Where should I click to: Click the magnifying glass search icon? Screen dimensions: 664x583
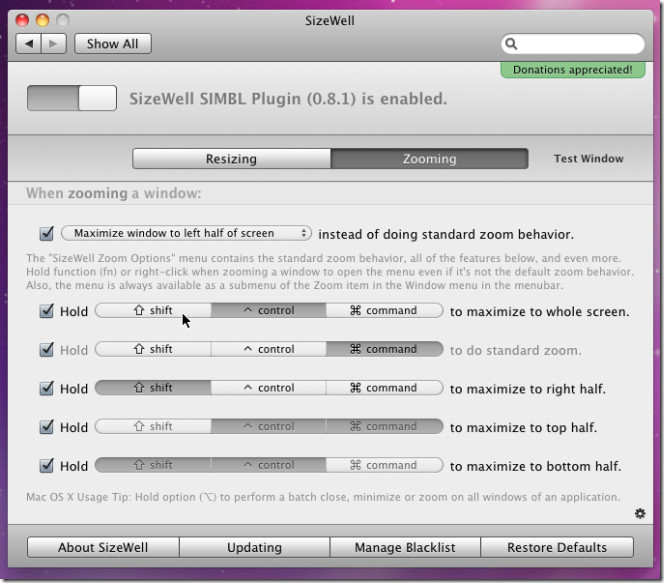(511, 44)
